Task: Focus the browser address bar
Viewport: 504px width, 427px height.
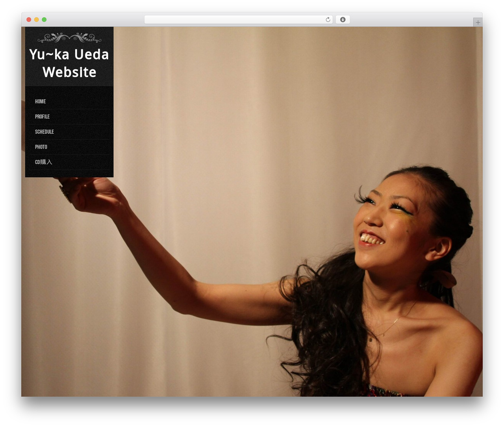Action: click(238, 20)
